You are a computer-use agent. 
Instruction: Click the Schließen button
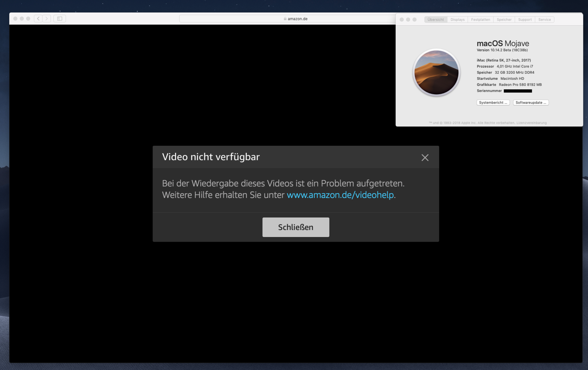296,227
